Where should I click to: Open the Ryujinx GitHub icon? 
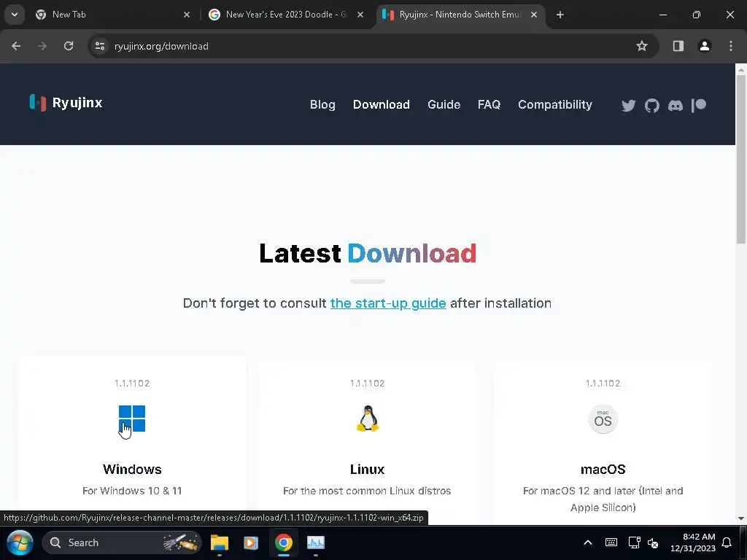[x=651, y=105]
